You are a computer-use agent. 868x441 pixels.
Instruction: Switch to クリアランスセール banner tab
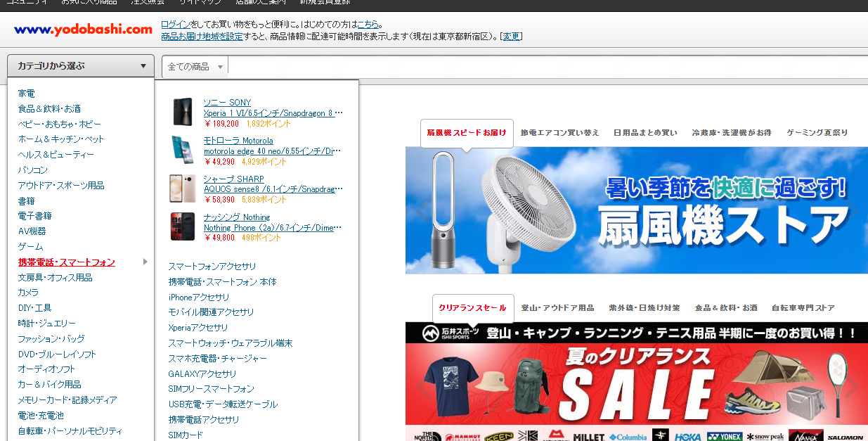click(x=472, y=308)
